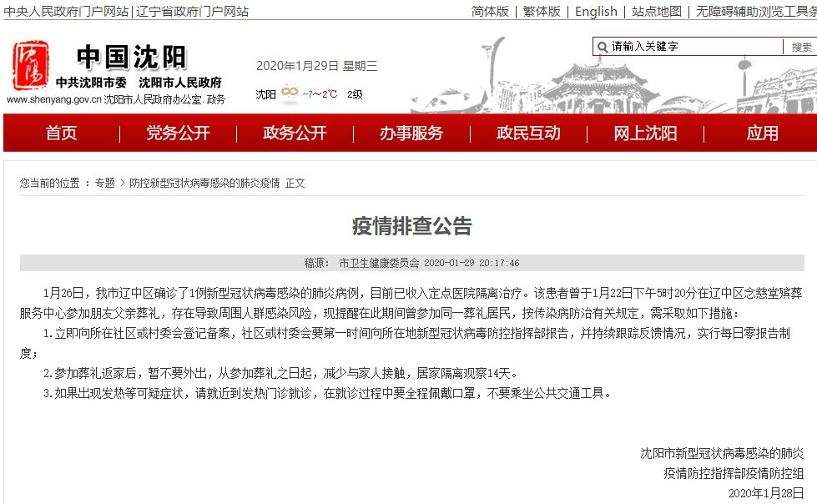Click the 沈阳市人民政府 header text
817x504 pixels.
coord(180,83)
